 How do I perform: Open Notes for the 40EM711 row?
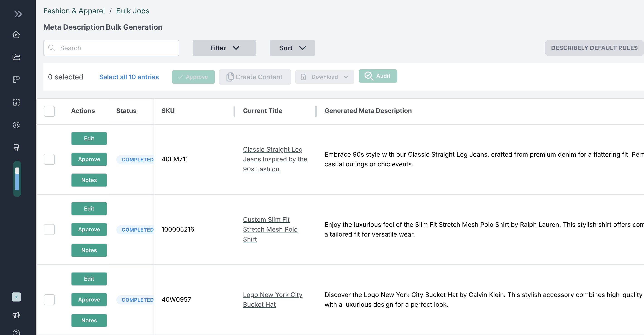click(x=89, y=180)
